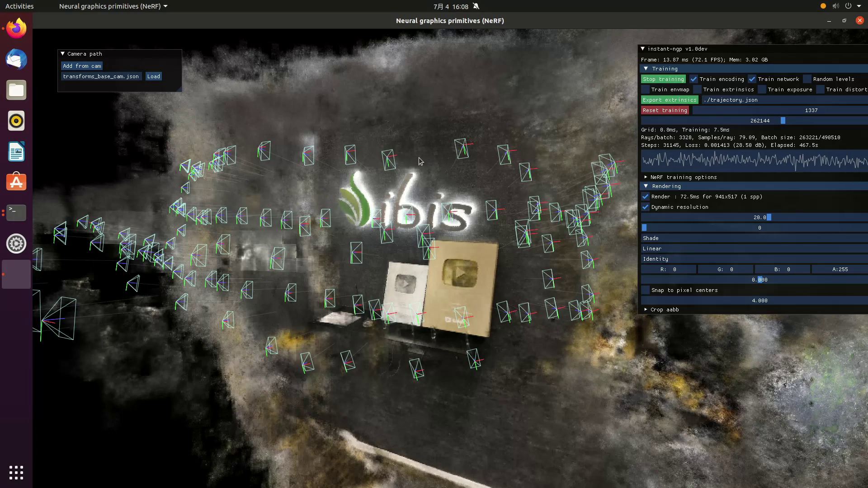Show all applications grid
The width and height of the screenshot is (868, 488).
(x=16, y=472)
